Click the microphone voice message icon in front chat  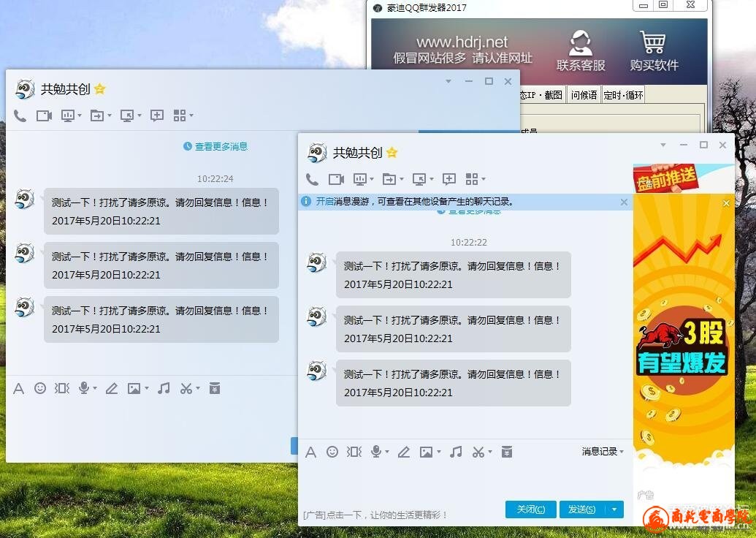pos(376,452)
